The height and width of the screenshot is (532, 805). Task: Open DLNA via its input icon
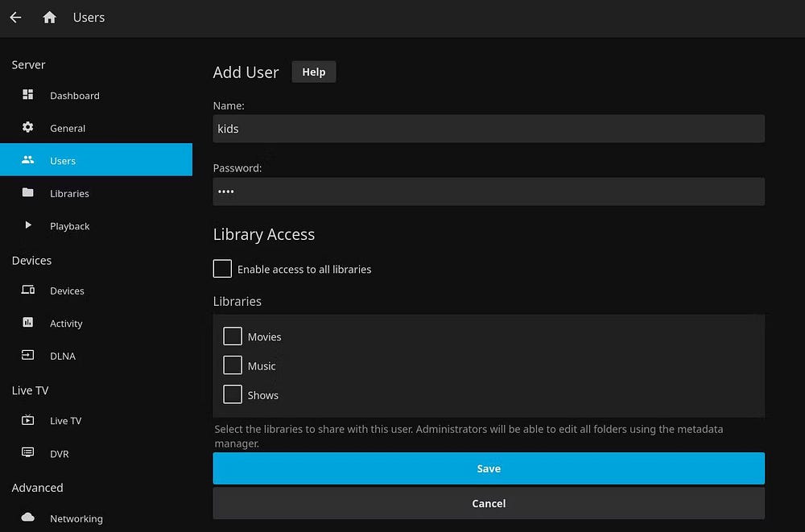(28, 356)
